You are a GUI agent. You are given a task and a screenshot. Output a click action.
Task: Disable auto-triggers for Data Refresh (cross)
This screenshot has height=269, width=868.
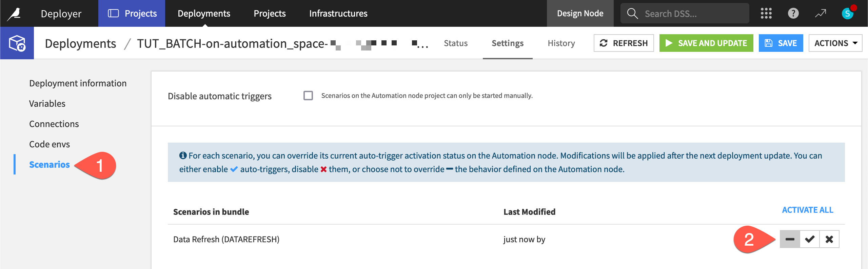(x=829, y=239)
